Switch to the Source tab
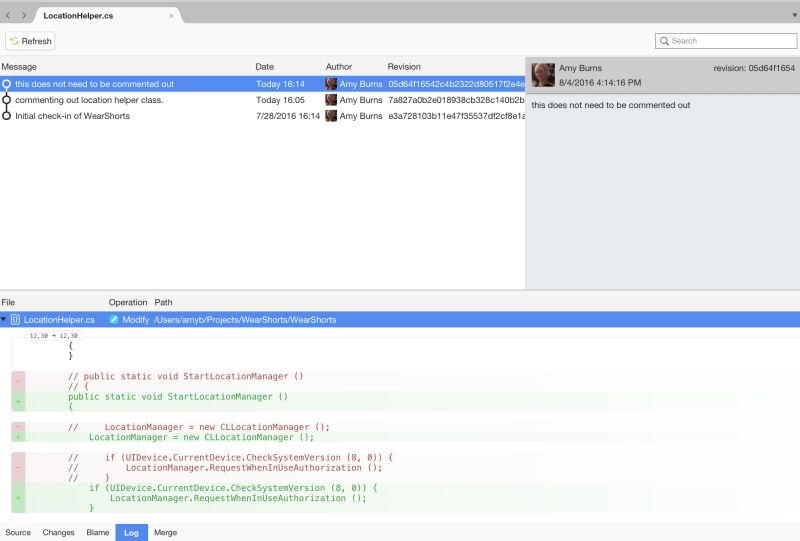Screen dimensions: 800x541 18,532
